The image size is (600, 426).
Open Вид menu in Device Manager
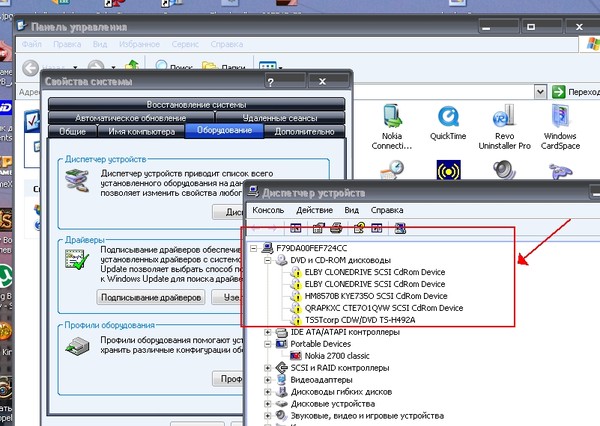click(x=351, y=210)
